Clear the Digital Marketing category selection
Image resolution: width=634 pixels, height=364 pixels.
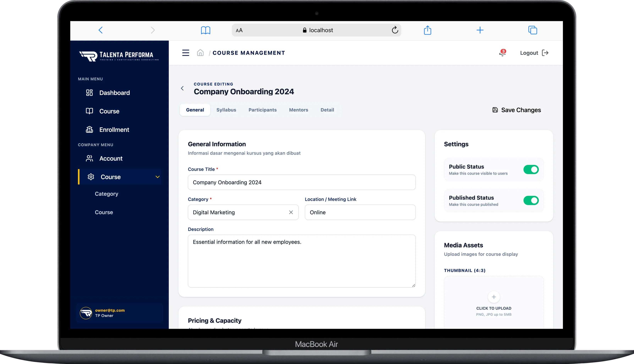[x=291, y=212]
